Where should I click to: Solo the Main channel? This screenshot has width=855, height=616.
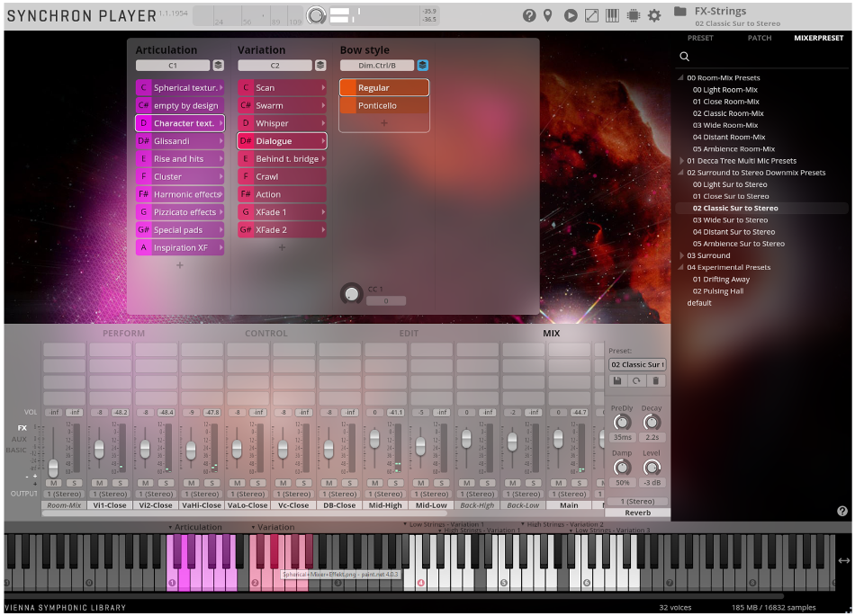(x=579, y=483)
